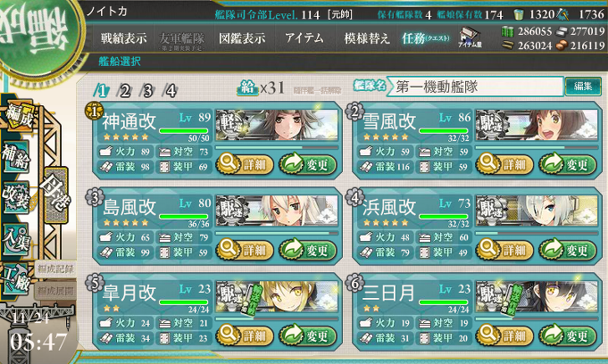
Task: Click 詳細 details for 神通改
Action: pos(245,164)
